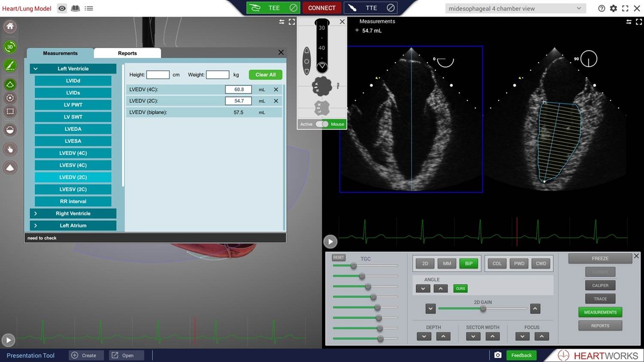The image size is (644, 362).
Task: Play the ECG in the ultrasound panel
Action: click(330, 242)
